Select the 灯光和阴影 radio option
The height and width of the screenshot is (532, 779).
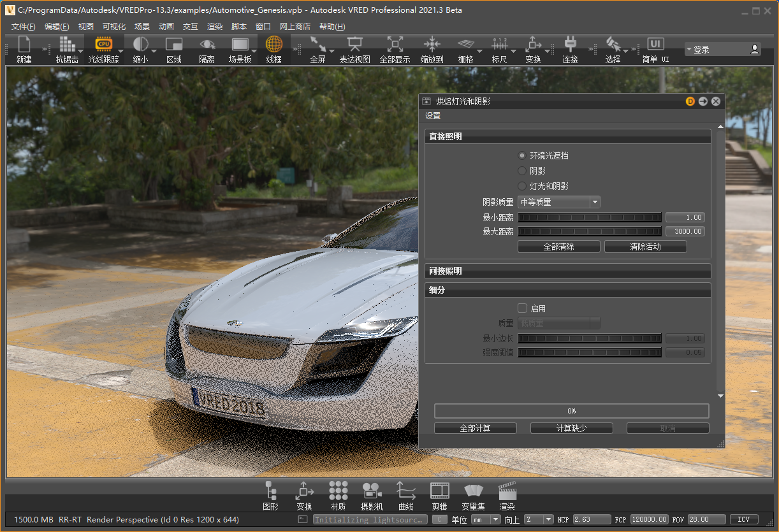(522, 186)
